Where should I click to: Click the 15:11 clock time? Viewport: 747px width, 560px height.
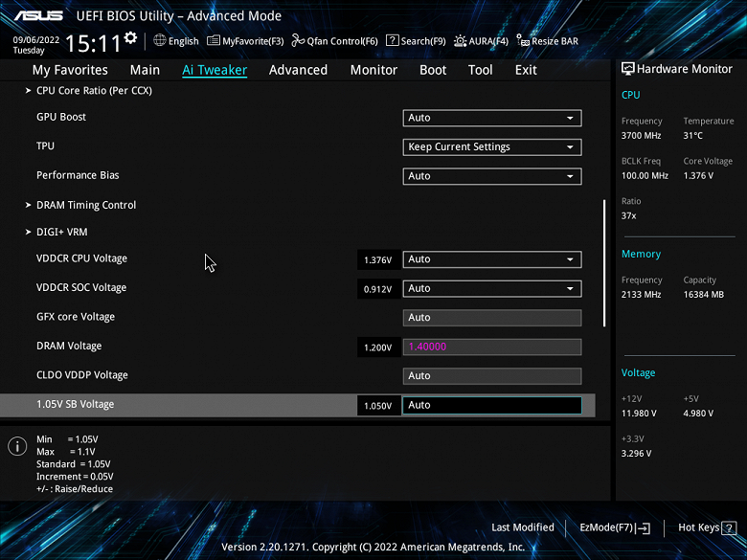[x=93, y=44]
